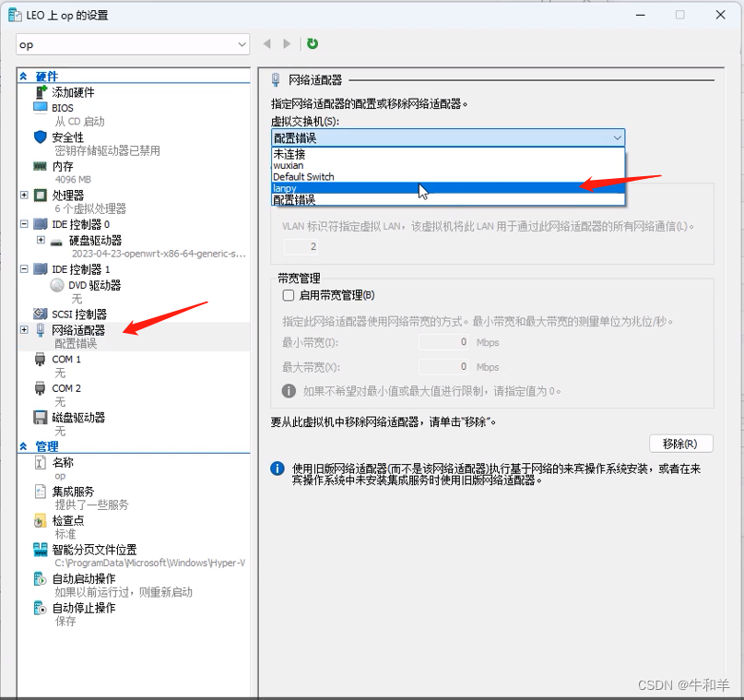744x700 pixels.
Task: Collapse the IDE 控制器 1 node
Action: pos(24,269)
